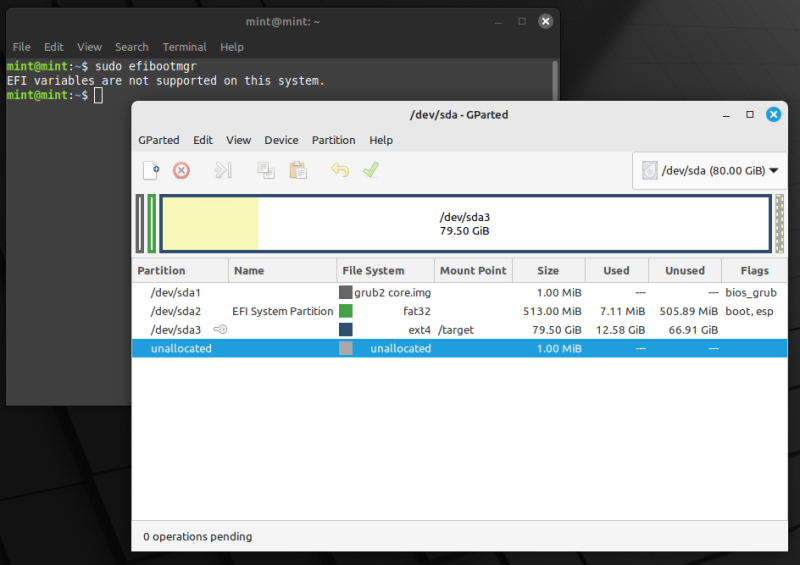Screen dimensions: 800x565
Task: Minimize the GParted window
Action: coord(726,115)
